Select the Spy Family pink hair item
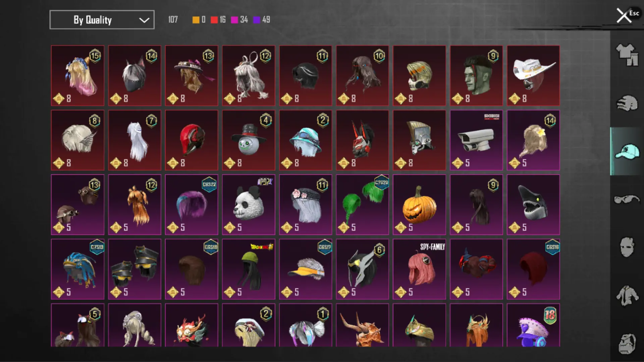This screenshot has height=362, width=644. 419,269
